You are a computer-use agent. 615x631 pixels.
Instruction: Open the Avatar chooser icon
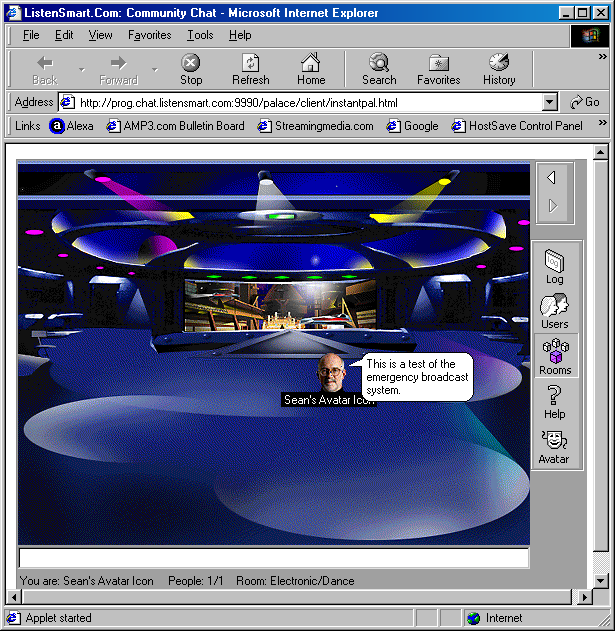tap(554, 446)
